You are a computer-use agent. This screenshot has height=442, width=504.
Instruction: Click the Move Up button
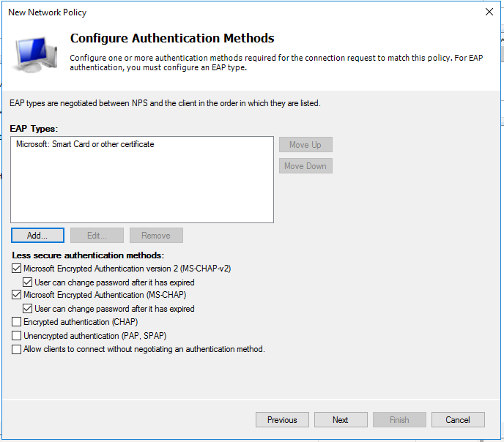click(305, 145)
